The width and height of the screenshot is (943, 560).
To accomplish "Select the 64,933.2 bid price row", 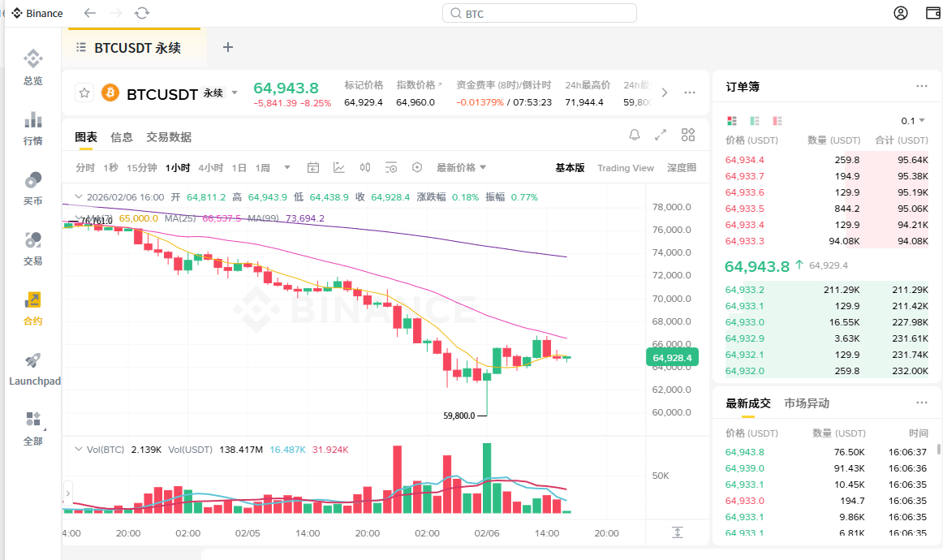I will [827, 290].
